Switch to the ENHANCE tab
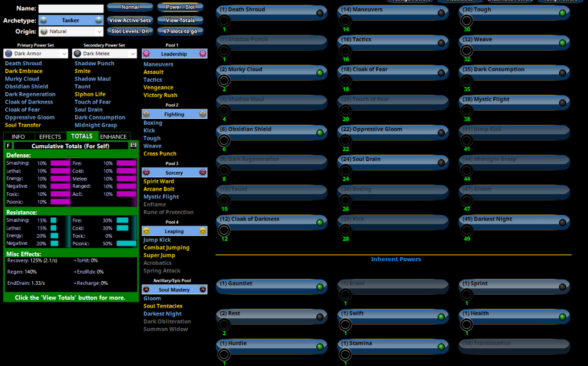 point(113,137)
